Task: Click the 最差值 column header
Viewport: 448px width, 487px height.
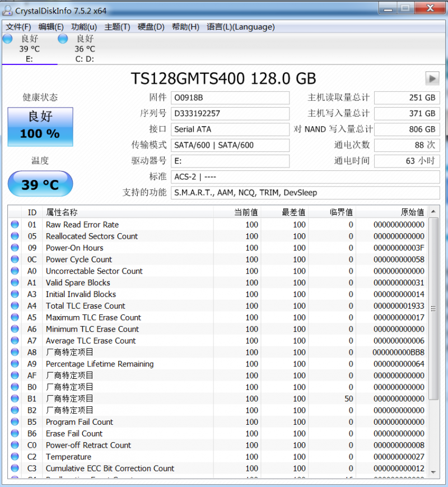Action: [284, 212]
